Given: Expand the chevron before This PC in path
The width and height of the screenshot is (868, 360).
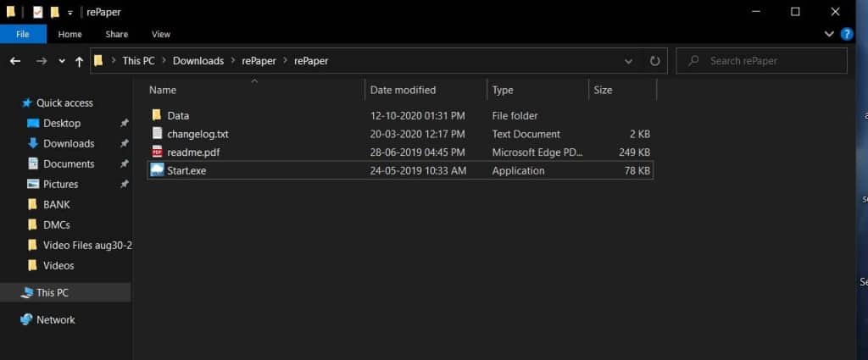Looking at the screenshot, I should tap(114, 61).
